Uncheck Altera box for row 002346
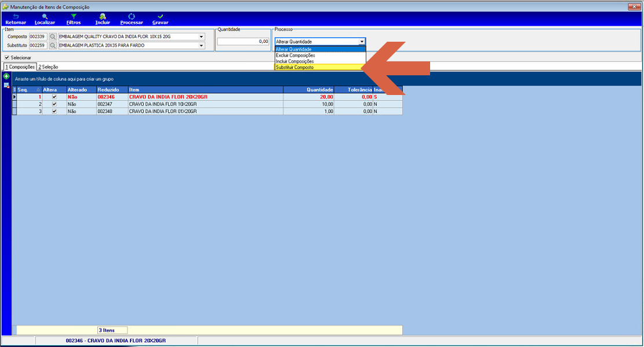The height and width of the screenshot is (347, 644). tap(54, 97)
